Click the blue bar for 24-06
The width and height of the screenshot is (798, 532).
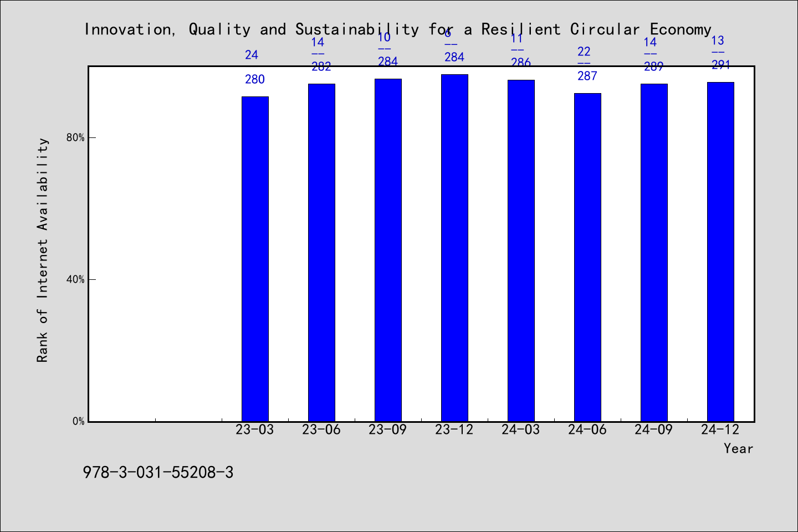point(587,257)
